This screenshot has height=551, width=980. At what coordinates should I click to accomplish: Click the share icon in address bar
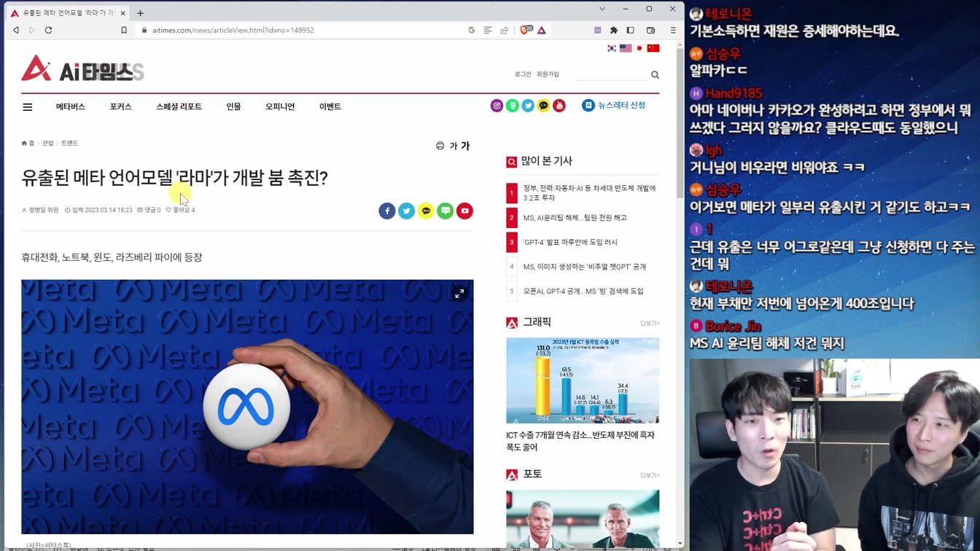pyautogui.click(x=504, y=30)
